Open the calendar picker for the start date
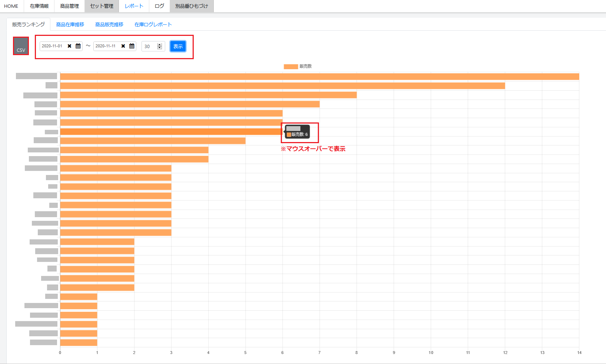The image size is (606, 364). coord(78,46)
